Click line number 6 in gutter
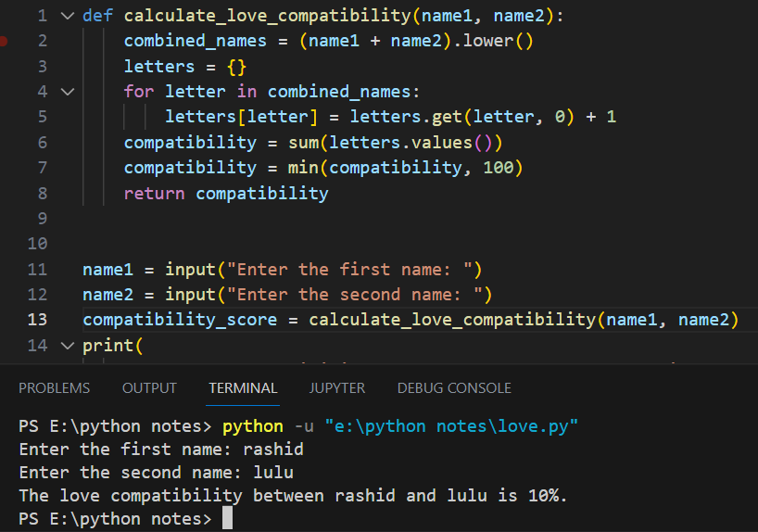 click(43, 142)
